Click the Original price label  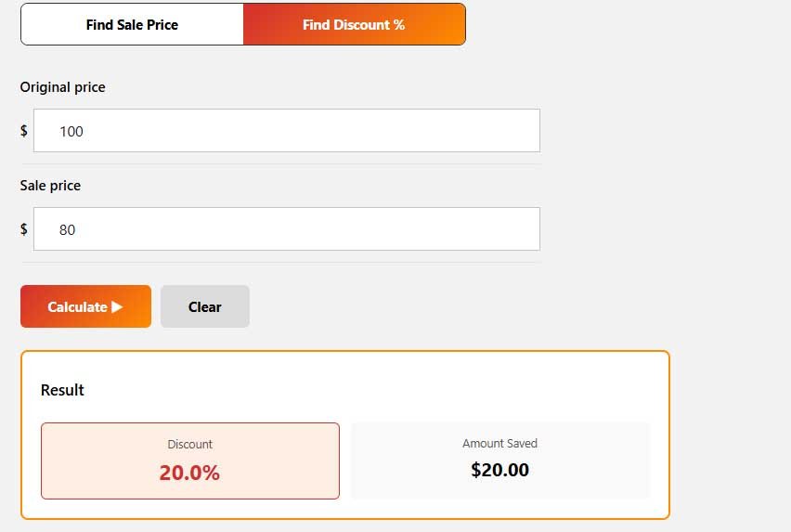point(62,87)
